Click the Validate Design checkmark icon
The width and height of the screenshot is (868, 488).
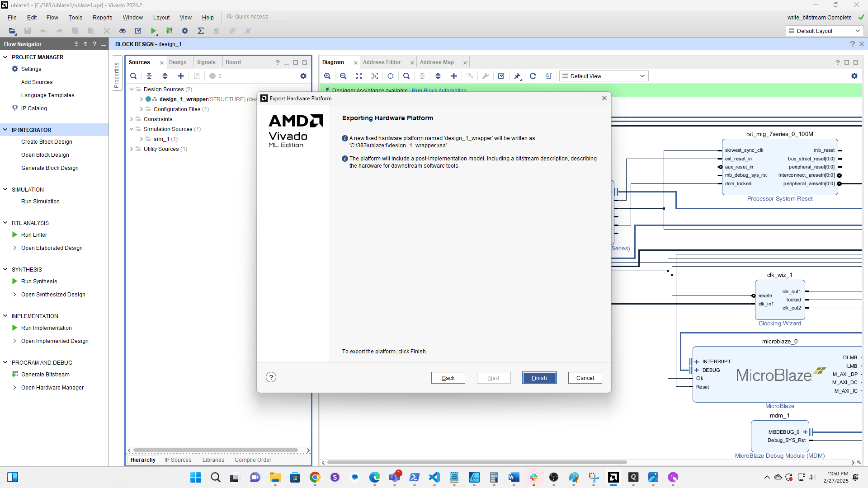point(501,76)
